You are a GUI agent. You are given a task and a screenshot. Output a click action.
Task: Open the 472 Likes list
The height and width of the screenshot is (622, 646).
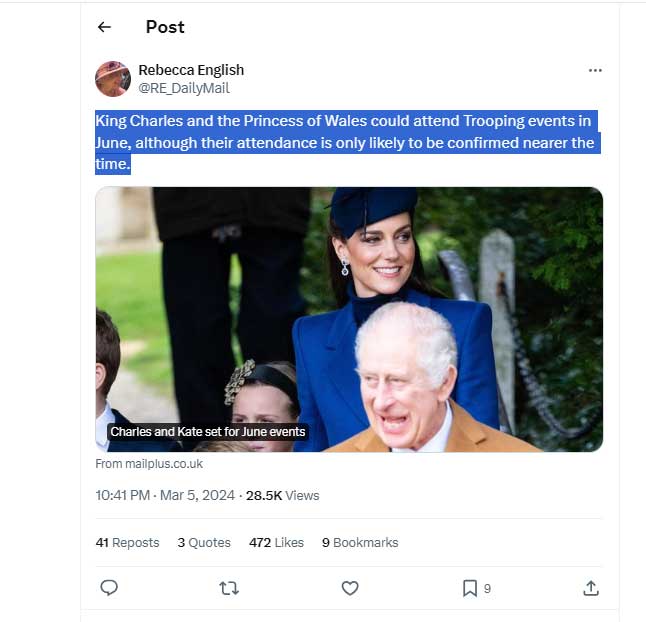276,542
